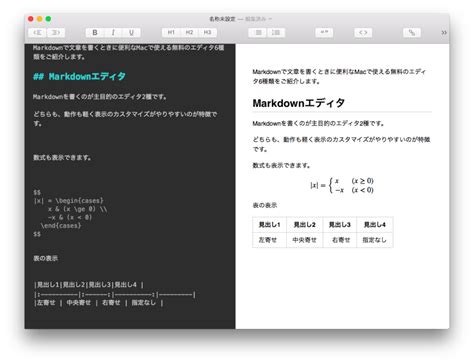Image resolution: width=474 pixels, height=364 pixels.
Task: Click the opening '$$' line above the formula source
Action: point(37,192)
